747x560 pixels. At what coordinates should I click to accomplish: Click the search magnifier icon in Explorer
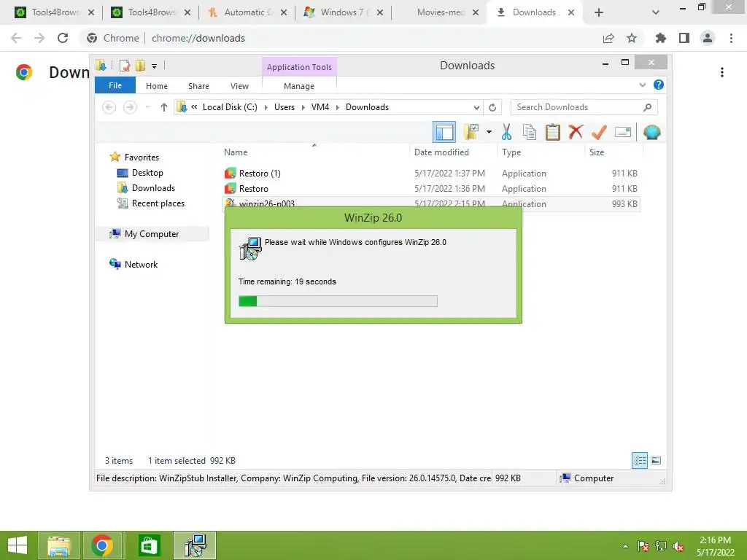648,107
